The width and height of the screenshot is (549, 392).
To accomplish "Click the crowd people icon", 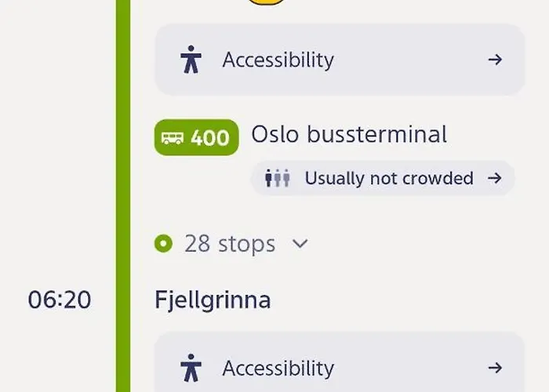I will tap(278, 179).
